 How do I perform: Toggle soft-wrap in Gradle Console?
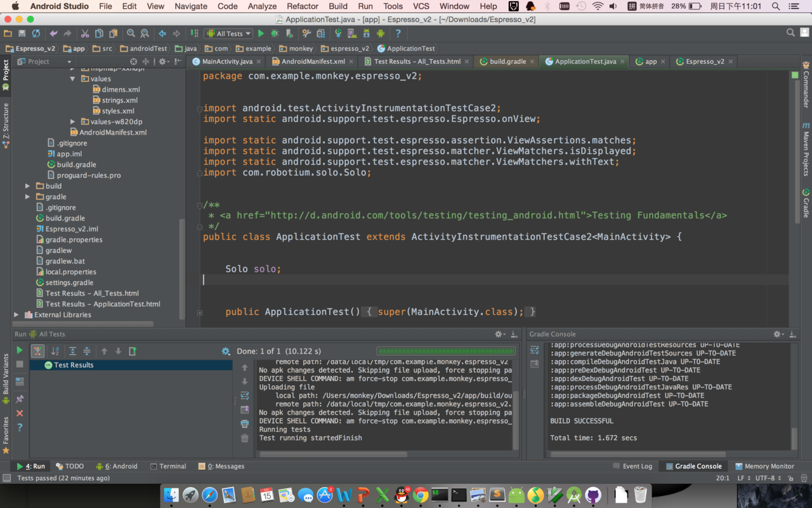(535, 350)
